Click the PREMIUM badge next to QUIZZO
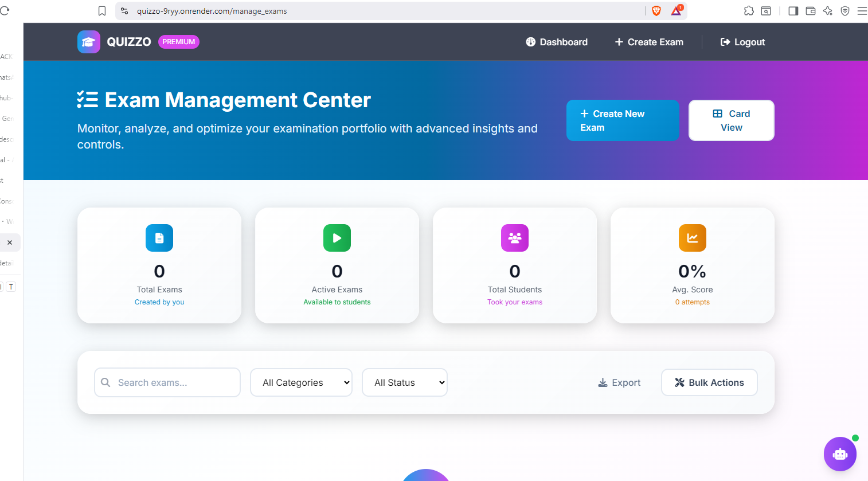868x481 pixels. 179,42
